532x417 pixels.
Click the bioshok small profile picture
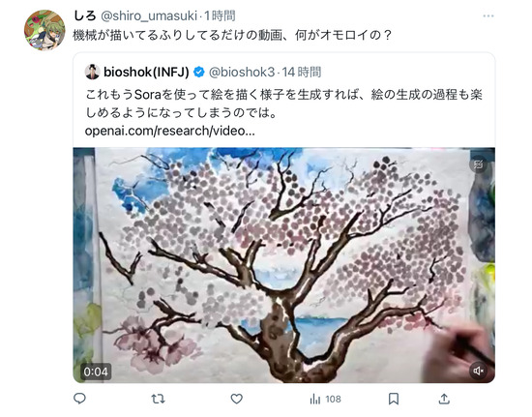(92, 72)
